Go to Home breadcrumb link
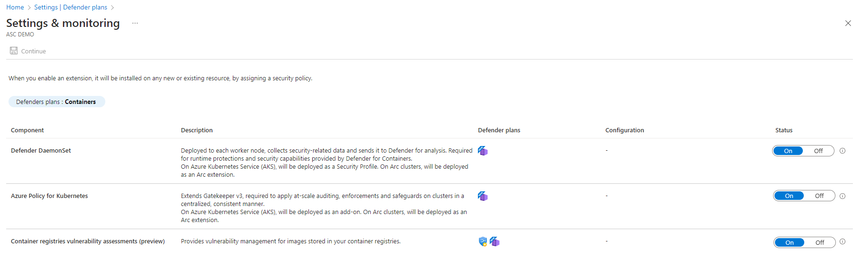The height and width of the screenshot is (275, 868). click(x=15, y=7)
